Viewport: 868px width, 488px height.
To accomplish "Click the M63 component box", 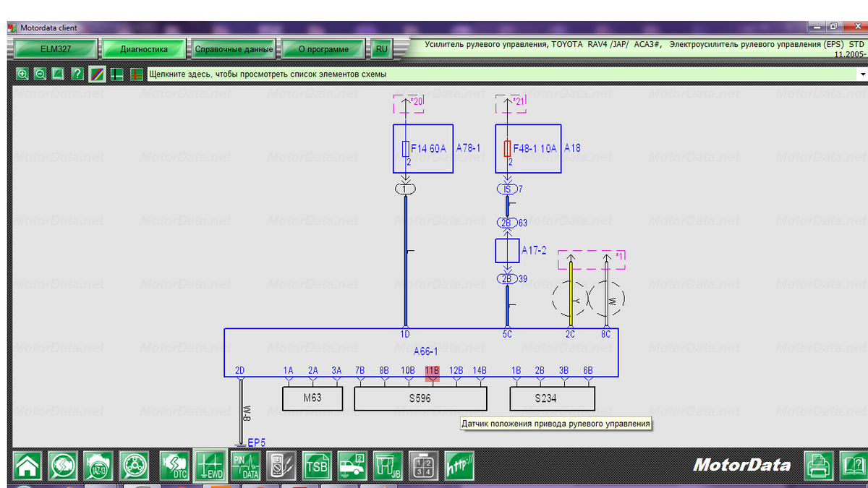I will (312, 398).
